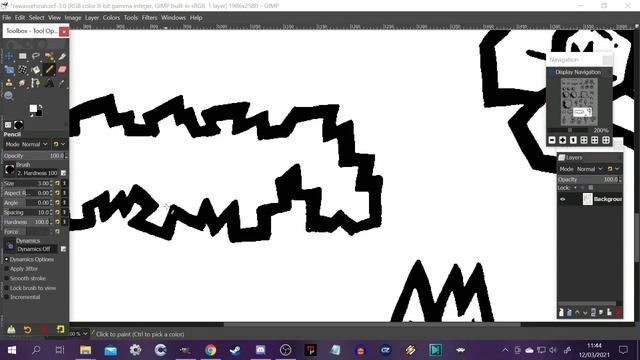
Task: Save tool preset icon in tool options
Action: click(11, 329)
